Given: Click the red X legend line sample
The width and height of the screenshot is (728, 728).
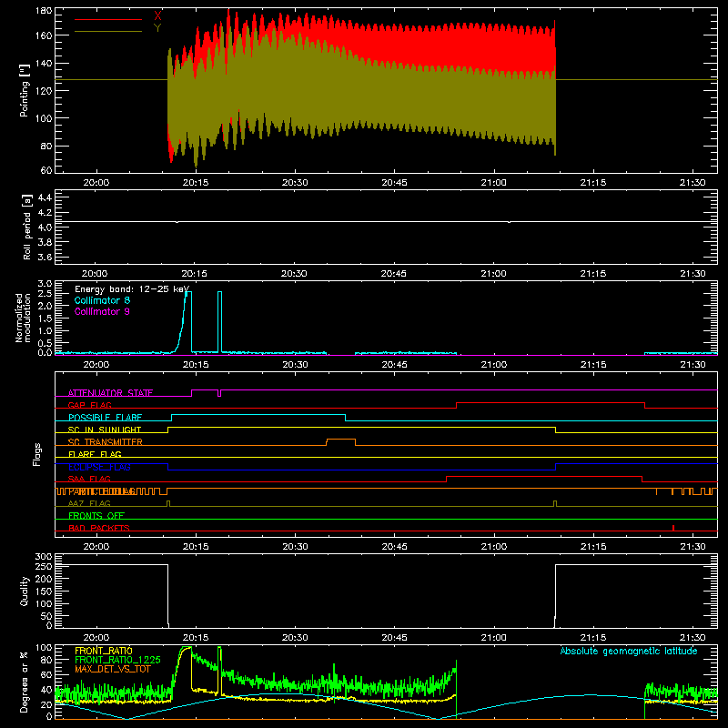Looking at the screenshot, I should click(108, 19).
